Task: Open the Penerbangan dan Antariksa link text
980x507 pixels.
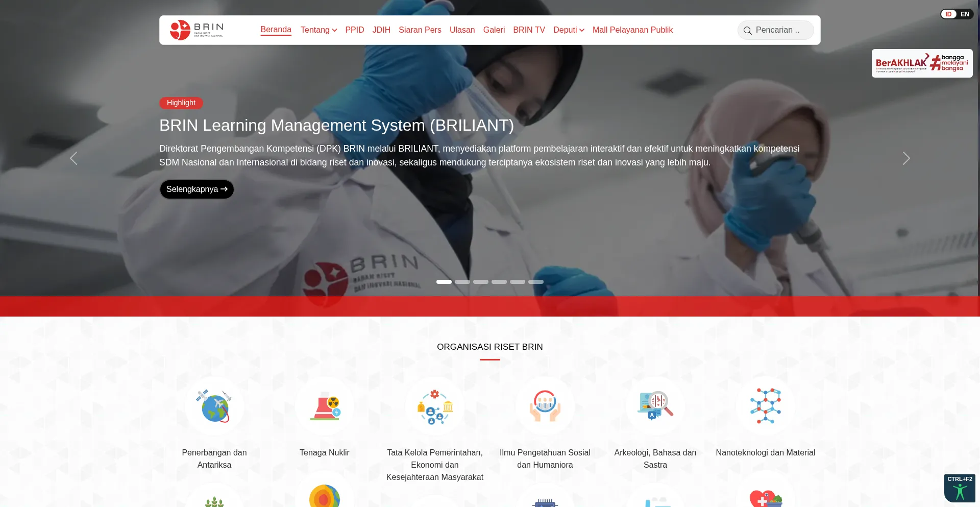Action: point(214,458)
